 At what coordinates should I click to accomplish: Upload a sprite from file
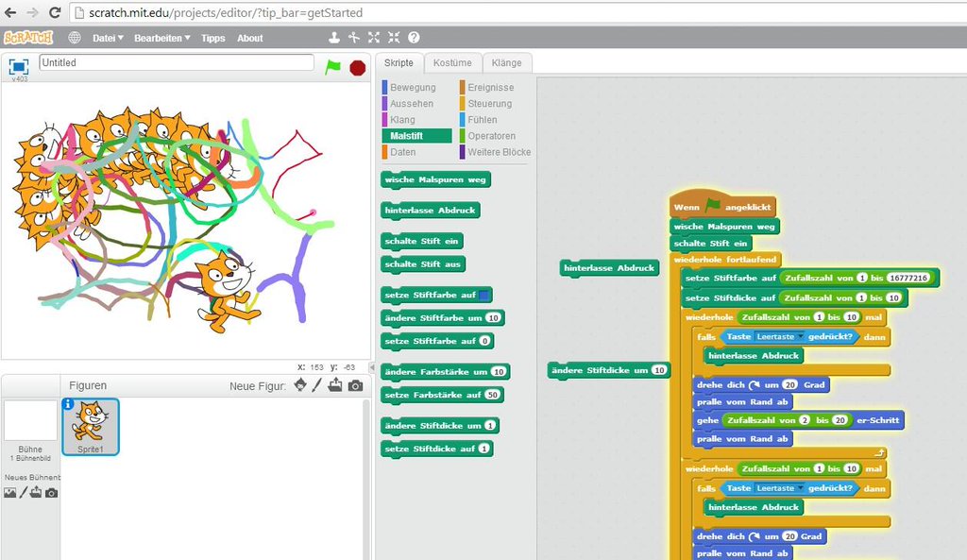click(x=335, y=385)
